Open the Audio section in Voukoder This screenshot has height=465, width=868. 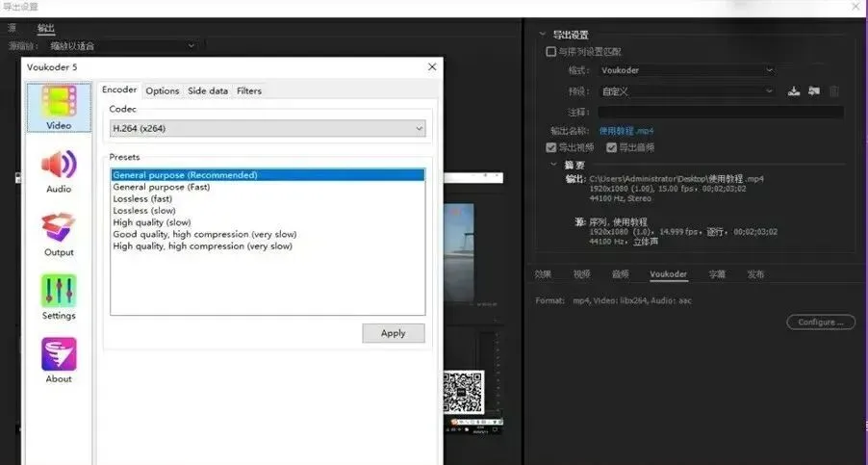(59, 171)
